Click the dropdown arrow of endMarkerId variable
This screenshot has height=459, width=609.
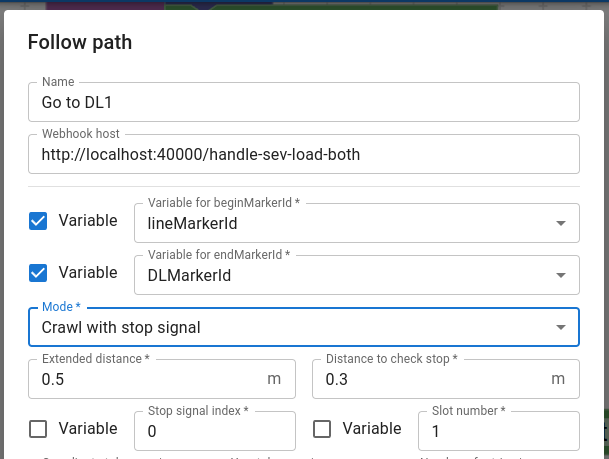coord(560,275)
